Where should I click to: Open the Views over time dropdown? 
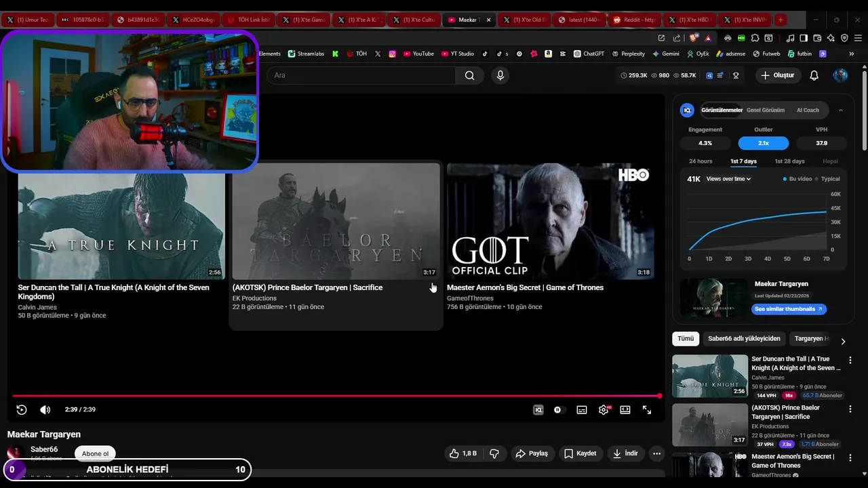point(728,179)
